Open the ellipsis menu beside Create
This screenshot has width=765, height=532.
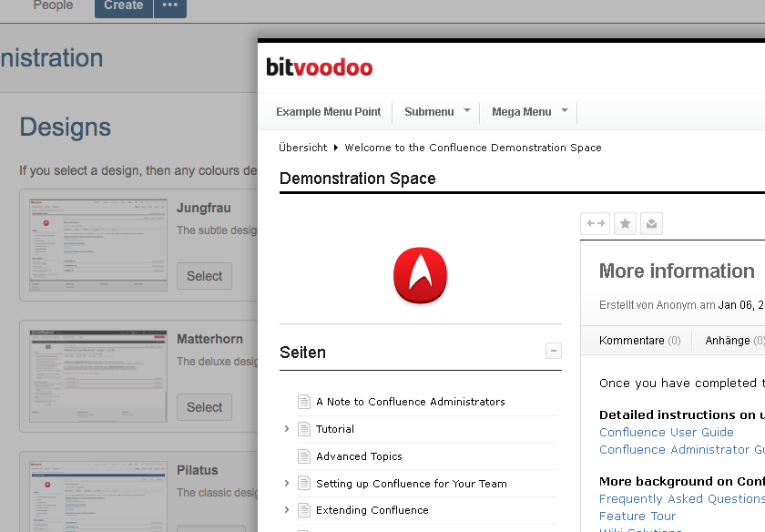pos(169,5)
